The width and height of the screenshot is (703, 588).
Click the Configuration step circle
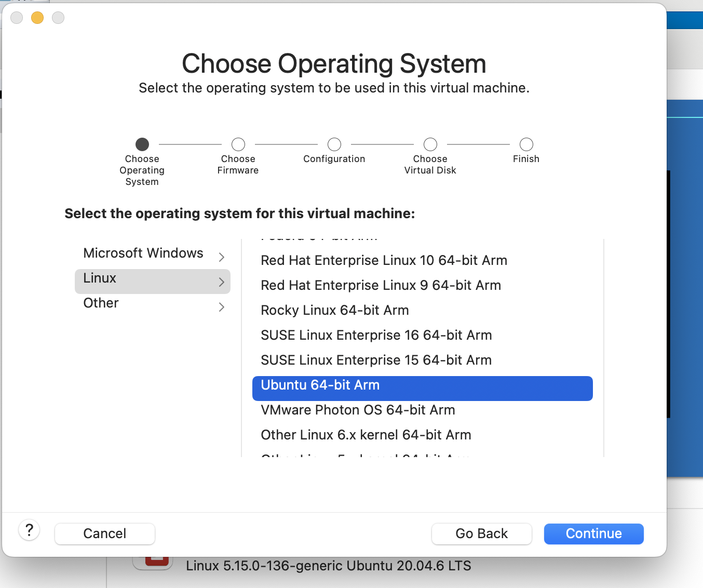334,144
